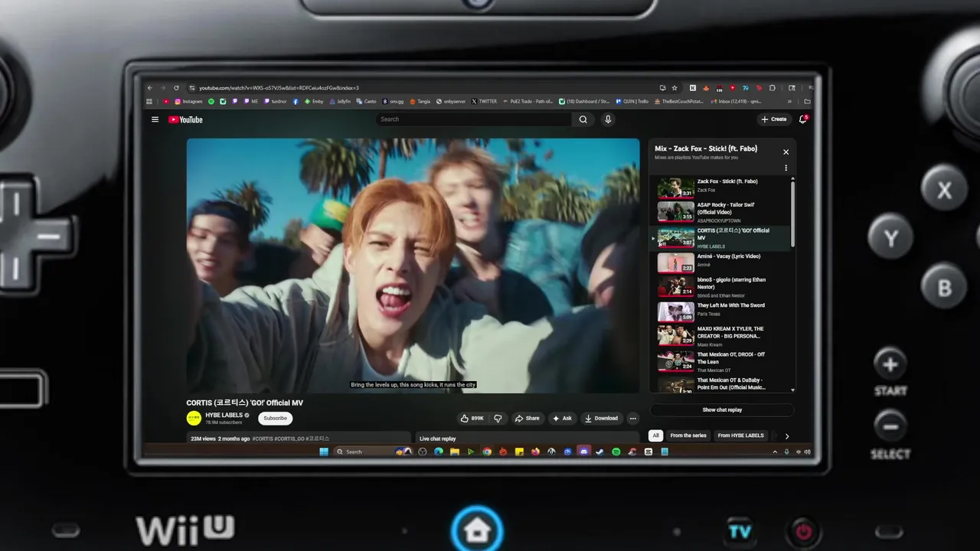Open more actions ellipsis under video

coord(632,419)
